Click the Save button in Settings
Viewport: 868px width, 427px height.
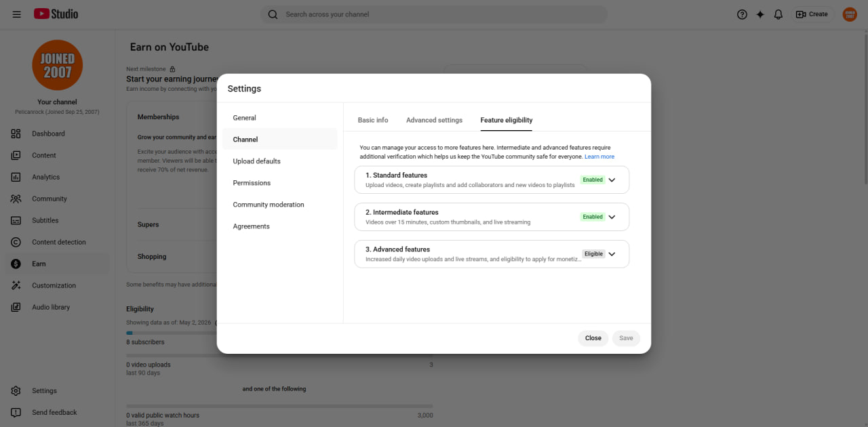click(x=626, y=338)
